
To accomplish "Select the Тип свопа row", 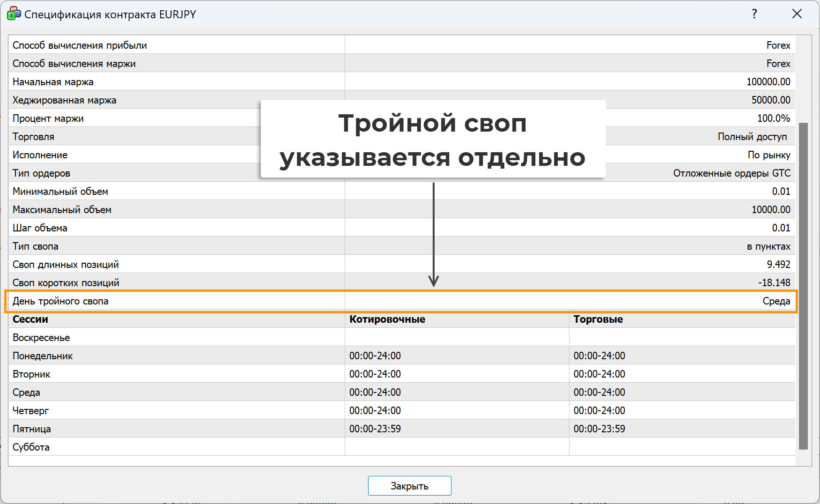I will pyautogui.click(x=36, y=246).
